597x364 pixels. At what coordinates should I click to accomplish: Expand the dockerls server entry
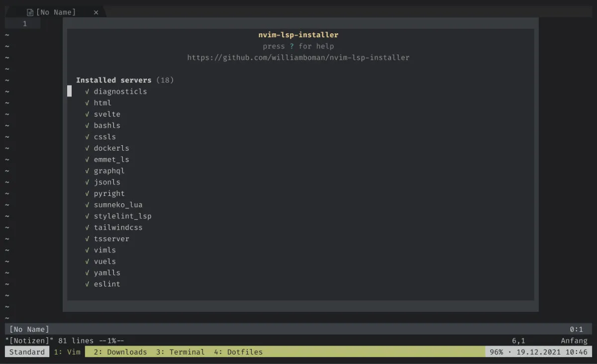111,148
